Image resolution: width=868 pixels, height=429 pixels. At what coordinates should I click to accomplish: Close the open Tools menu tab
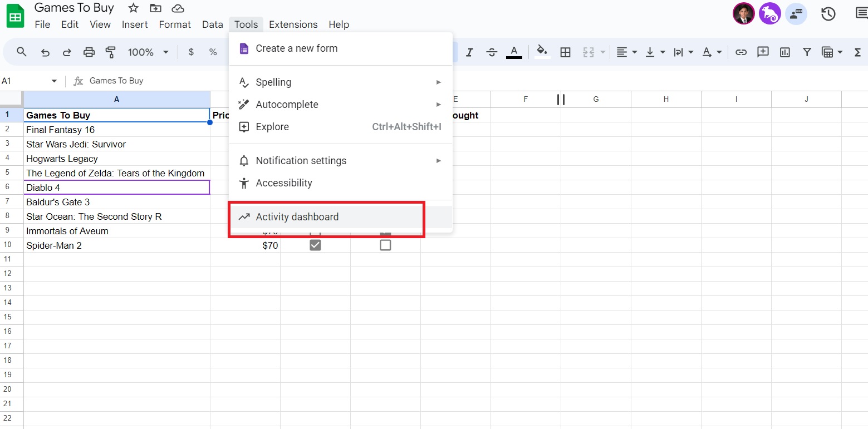pos(246,24)
